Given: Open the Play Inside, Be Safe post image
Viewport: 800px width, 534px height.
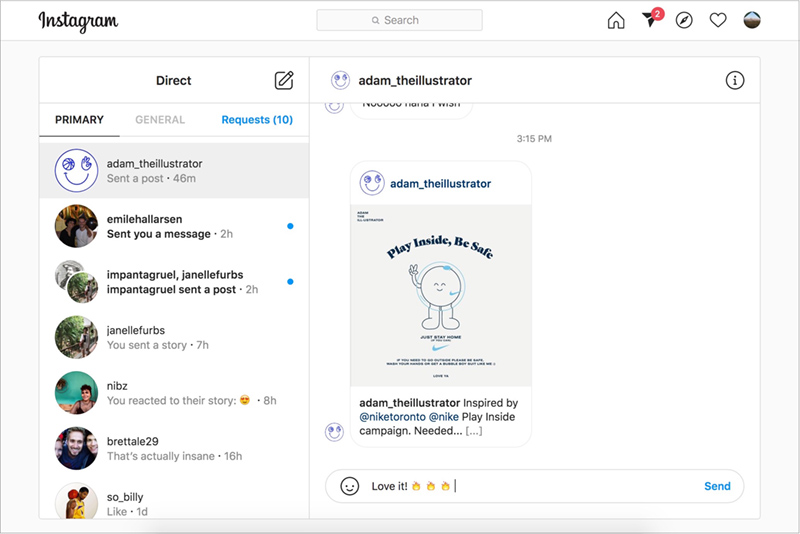Looking at the screenshot, I should pyautogui.click(x=441, y=295).
